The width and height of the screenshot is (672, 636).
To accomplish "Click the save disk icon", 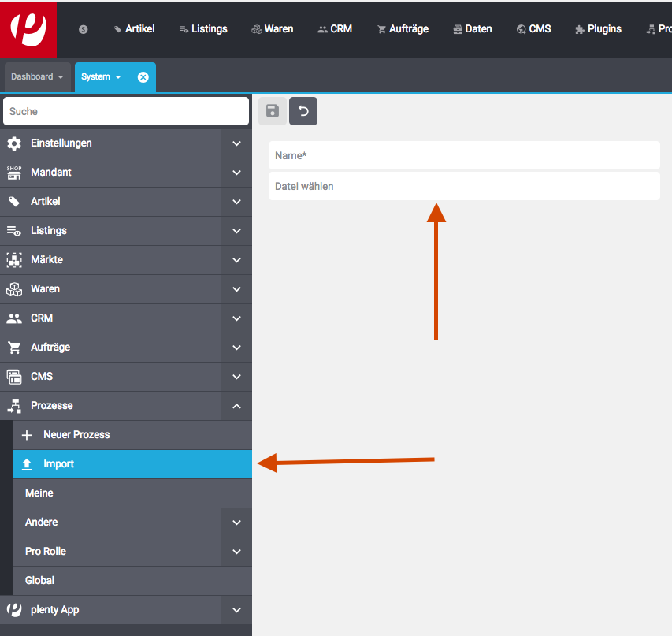I will (273, 111).
